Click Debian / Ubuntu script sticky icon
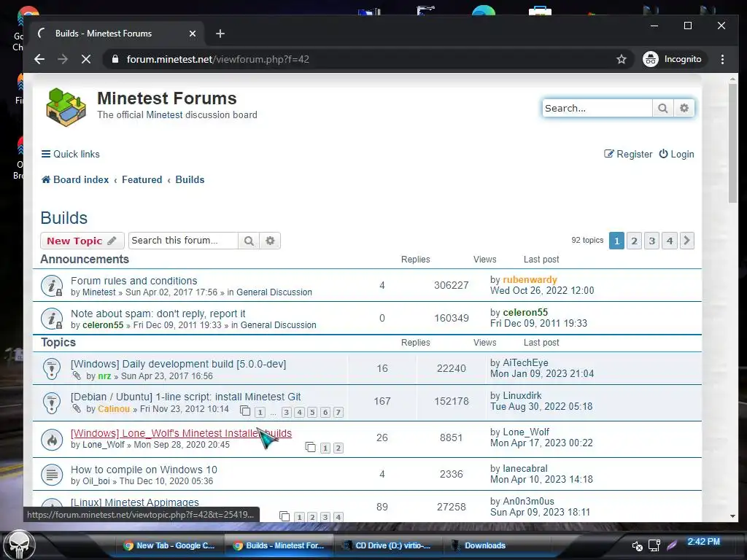Image resolution: width=747 pixels, height=560 pixels. 52,402
